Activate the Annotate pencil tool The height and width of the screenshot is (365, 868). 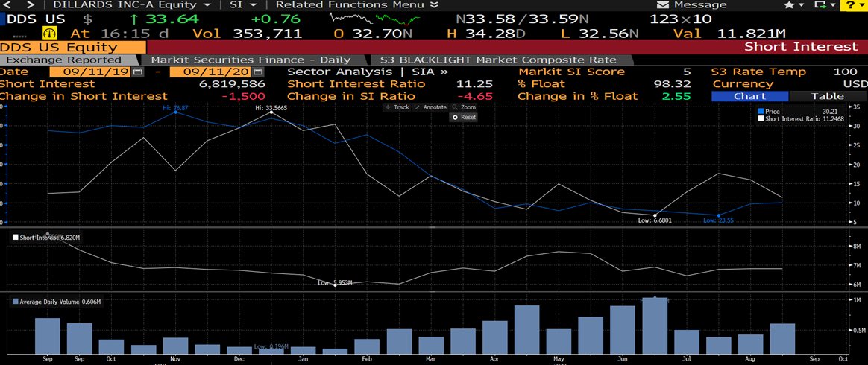430,107
